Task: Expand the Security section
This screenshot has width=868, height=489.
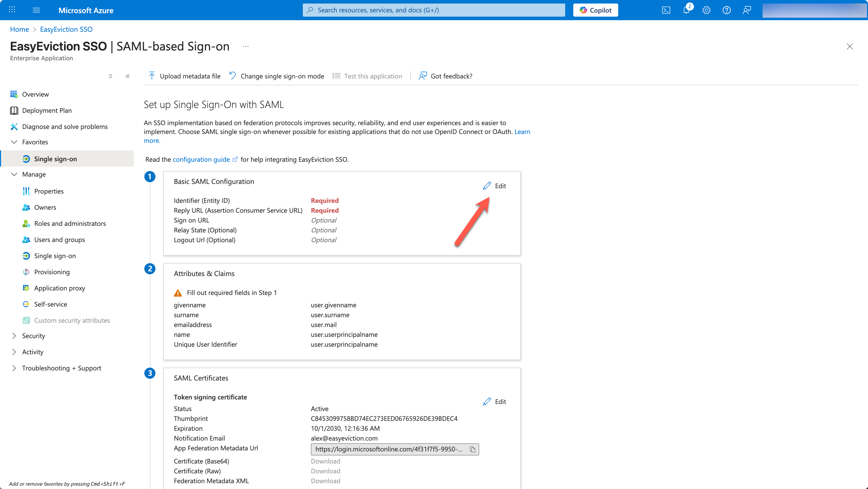Action: click(x=14, y=336)
